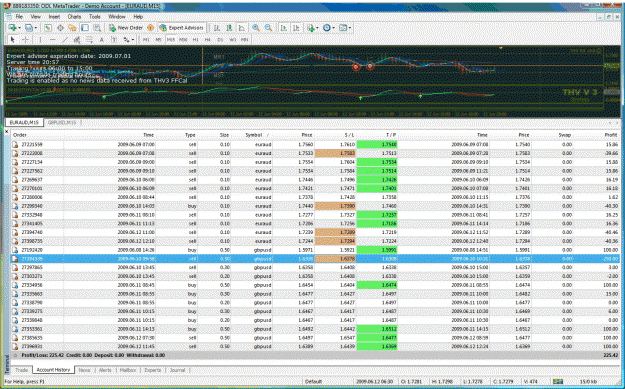The height and width of the screenshot is (389, 625).
Task: Click the green T/P cell 1.7540
Action: point(377,144)
